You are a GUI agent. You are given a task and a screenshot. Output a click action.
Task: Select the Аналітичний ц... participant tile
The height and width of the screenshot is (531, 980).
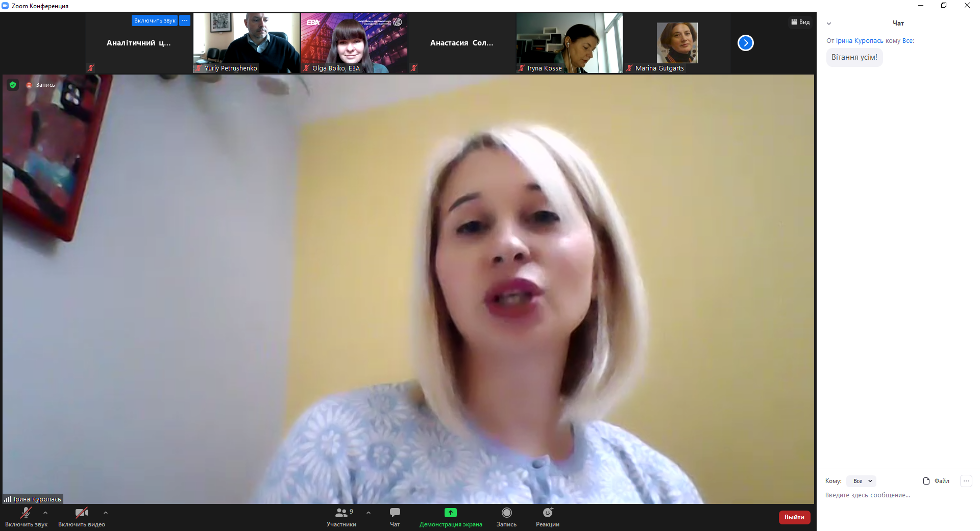139,43
